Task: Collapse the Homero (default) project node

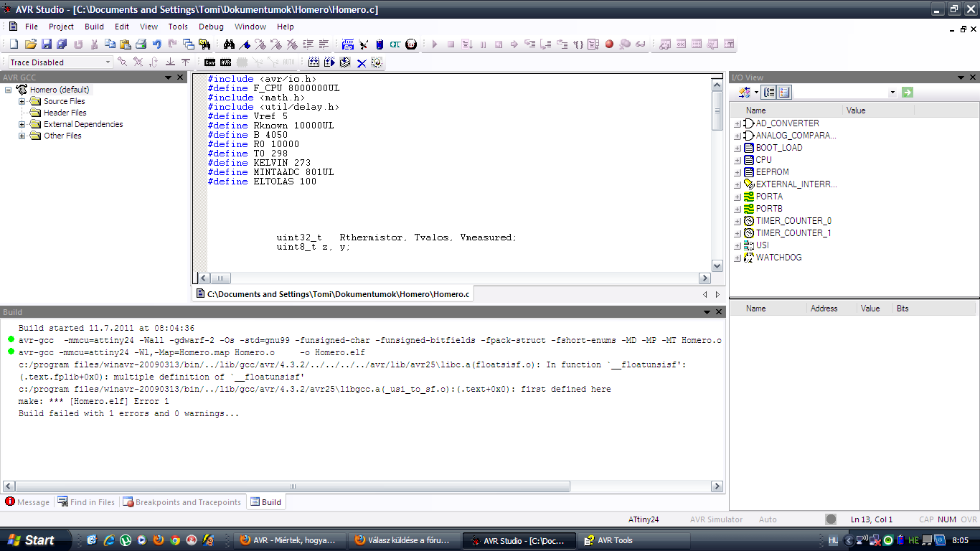Action: coord(9,90)
